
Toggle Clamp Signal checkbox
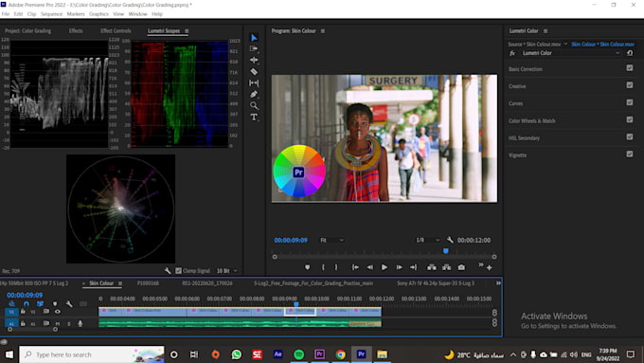coord(178,270)
